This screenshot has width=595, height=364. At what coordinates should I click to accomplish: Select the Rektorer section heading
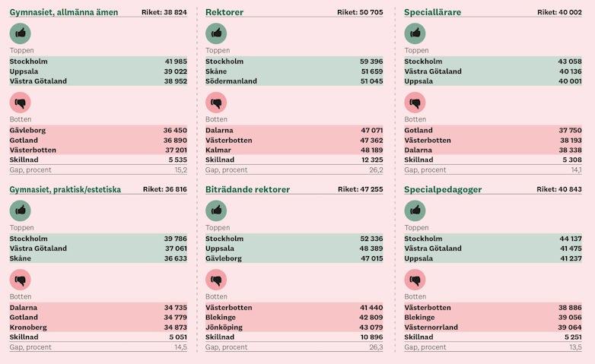click(225, 12)
